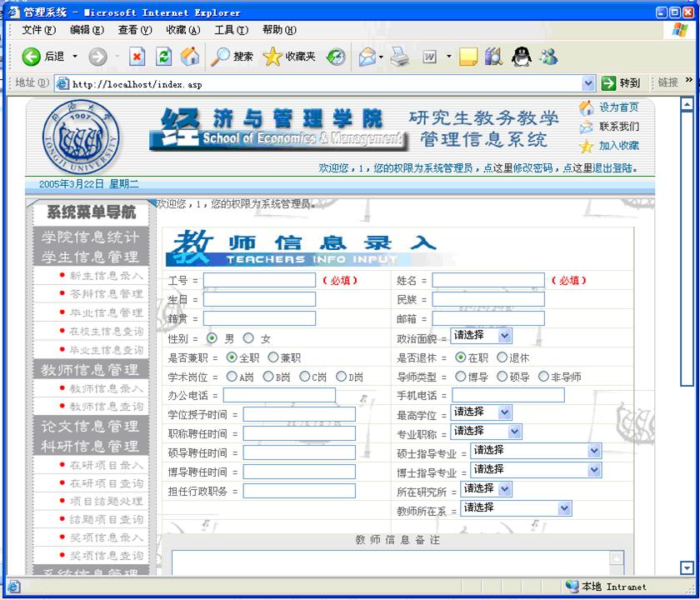Viewport: 700px width, 600px height.
Task: Open 所在研究所 dropdown
Action: 486,489
